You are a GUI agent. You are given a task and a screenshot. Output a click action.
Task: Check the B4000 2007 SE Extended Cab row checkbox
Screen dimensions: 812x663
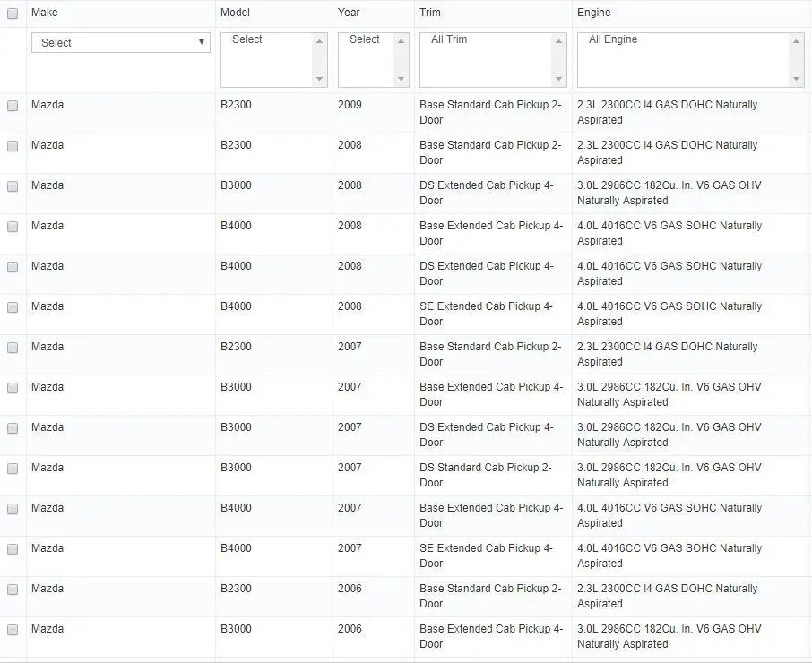tap(13, 549)
